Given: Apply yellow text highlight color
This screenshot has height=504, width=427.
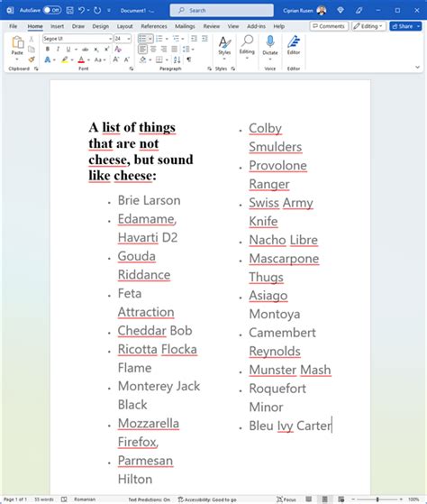Looking at the screenshot, I should coord(65,60).
